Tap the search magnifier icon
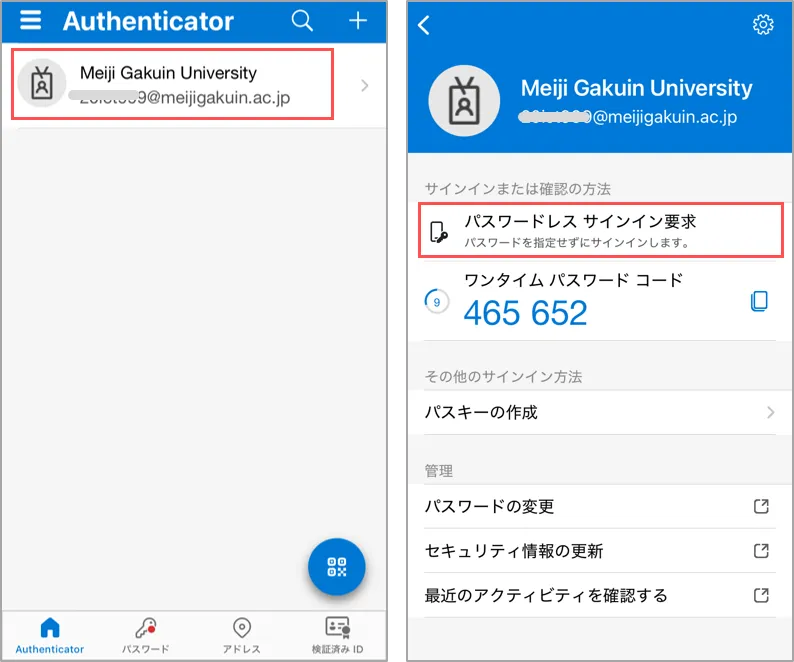 coord(302,21)
